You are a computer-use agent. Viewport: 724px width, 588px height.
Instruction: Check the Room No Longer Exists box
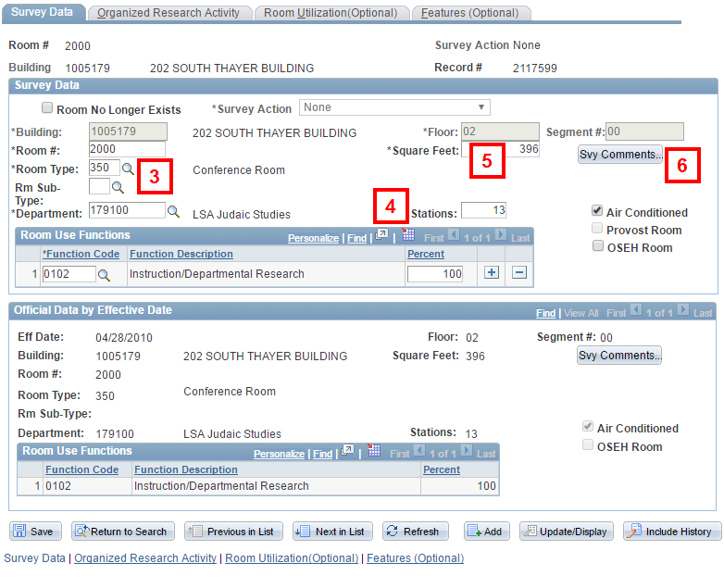(x=48, y=108)
